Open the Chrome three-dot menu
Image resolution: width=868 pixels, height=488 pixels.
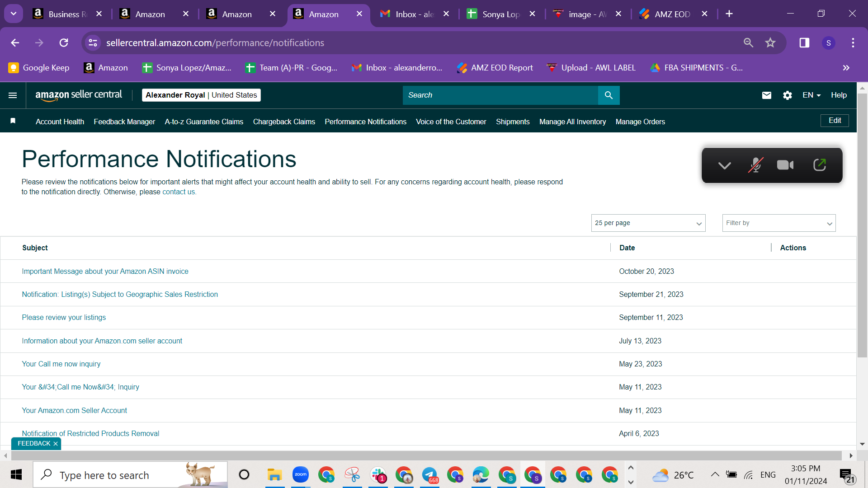tap(853, 43)
